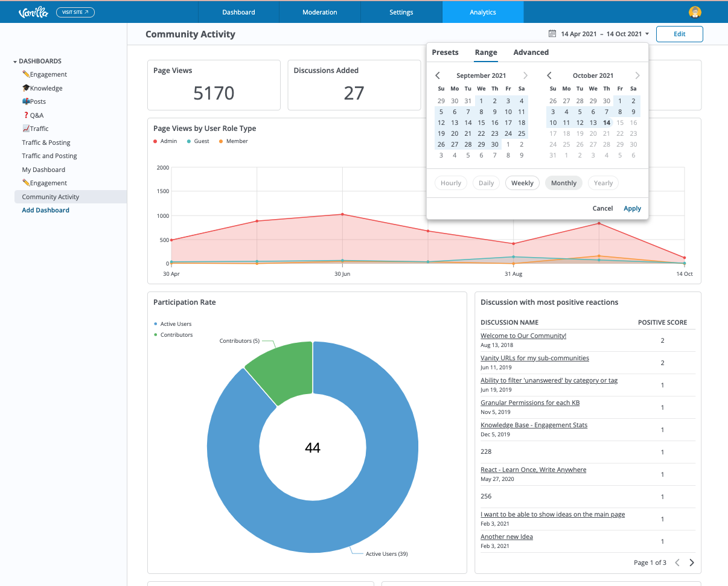
Task: Click the Vanilla logo
Action: pyautogui.click(x=33, y=12)
